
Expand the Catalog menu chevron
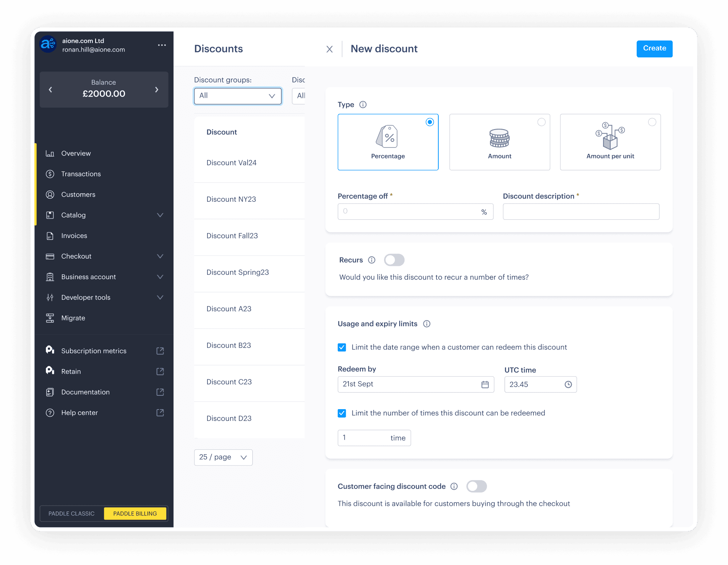tap(160, 215)
